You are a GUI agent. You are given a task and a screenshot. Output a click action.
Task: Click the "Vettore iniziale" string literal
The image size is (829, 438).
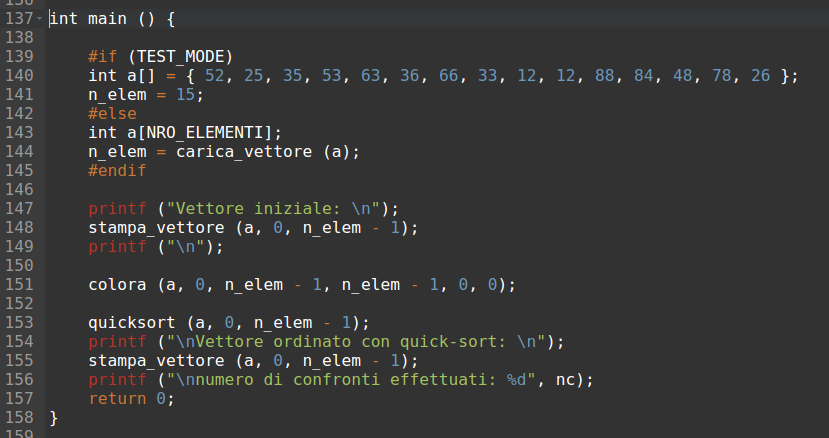pyautogui.click(x=273, y=209)
